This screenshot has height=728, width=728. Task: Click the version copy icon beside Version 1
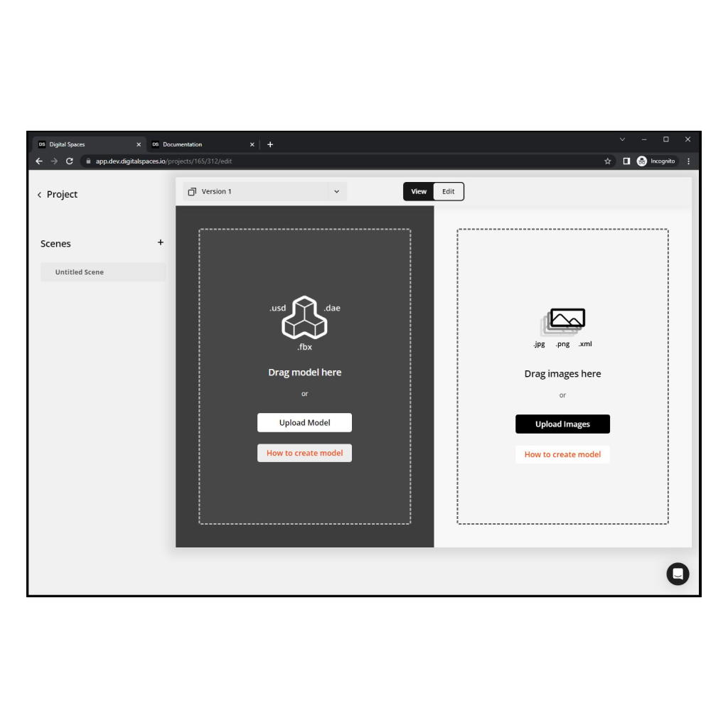[191, 191]
